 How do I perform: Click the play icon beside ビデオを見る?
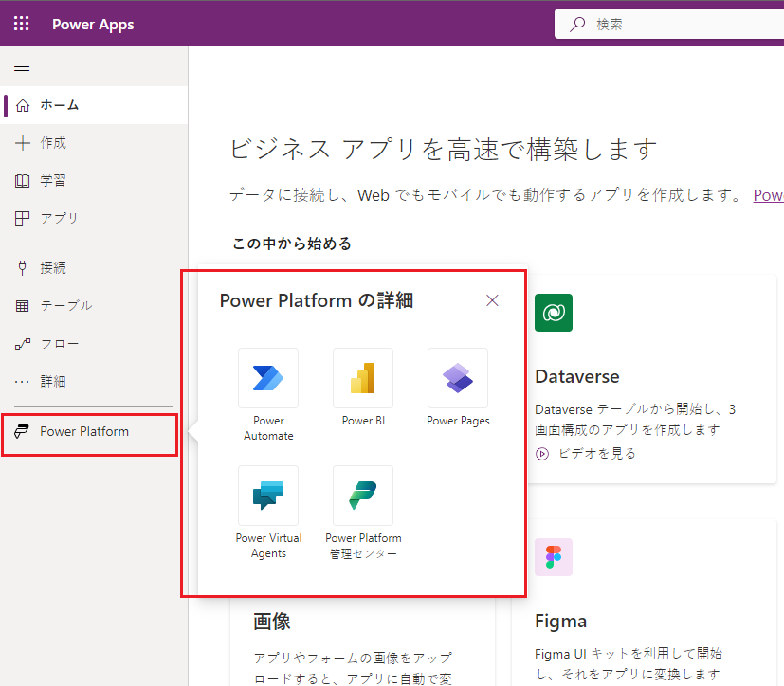coord(542,454)
